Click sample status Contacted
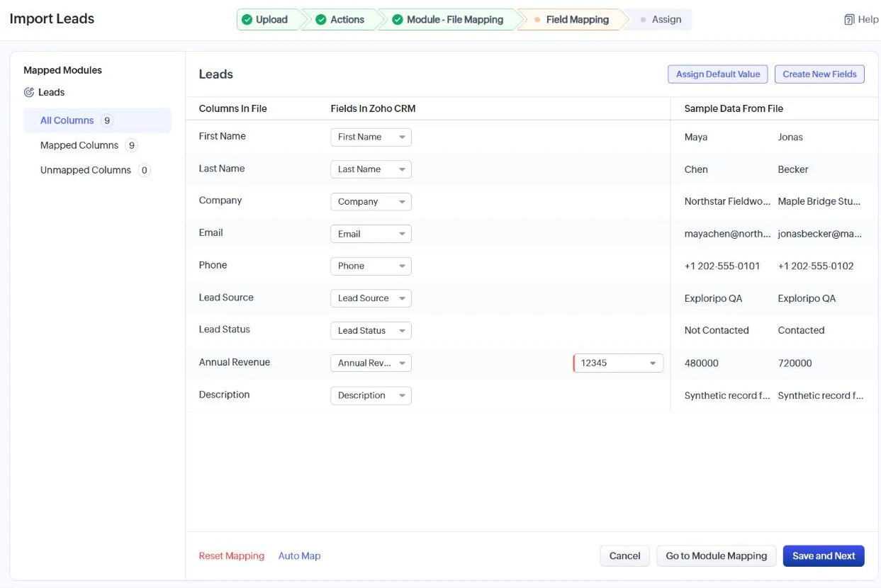The width and height of the screenshot is (881, 588). [x=801, y=330]
